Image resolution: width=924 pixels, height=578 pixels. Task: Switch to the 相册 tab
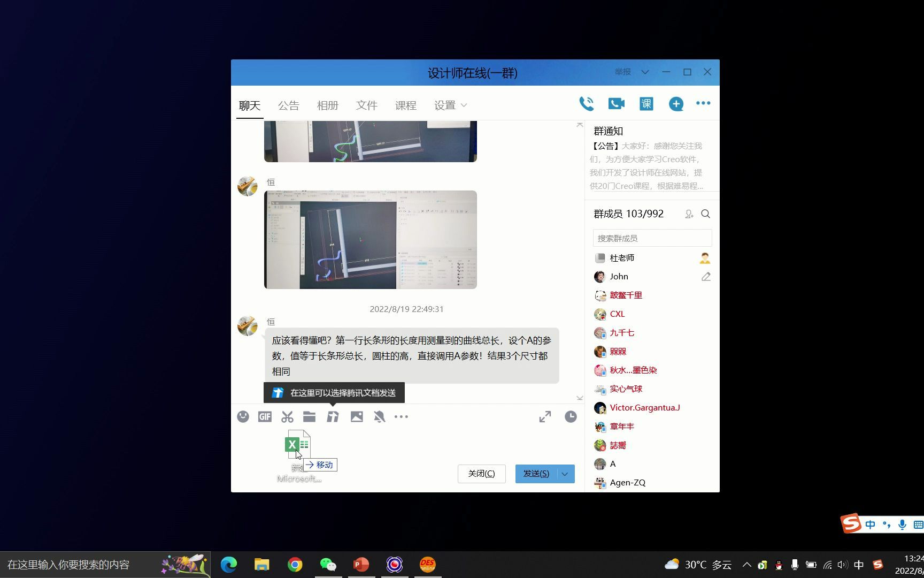coord(328,105)
